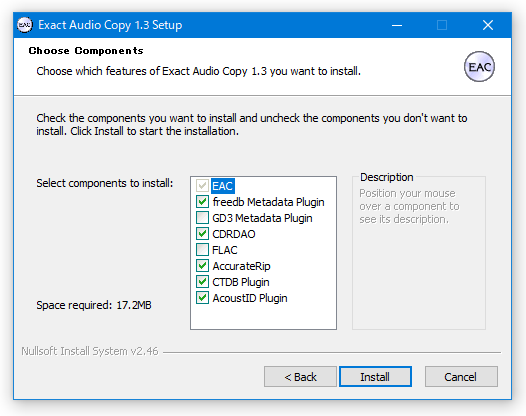This screenshot has width=526, height=416.
Task: Close the setup window with X
Action: (488, 25)
